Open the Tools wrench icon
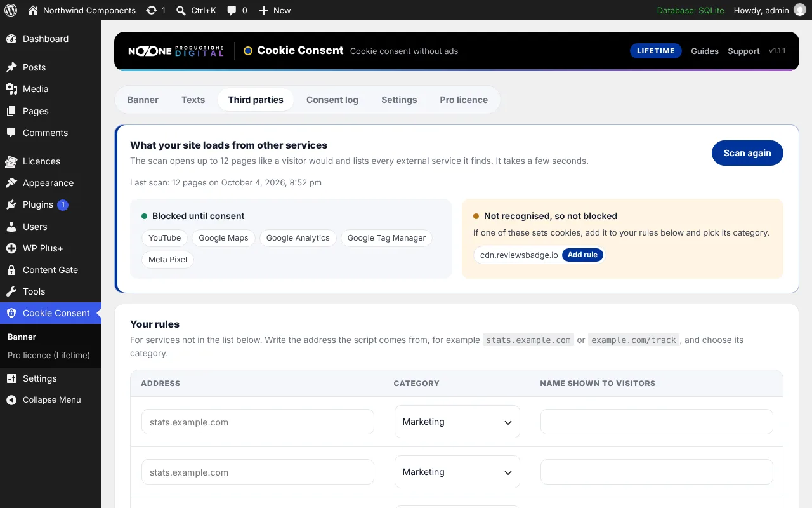This screenshot has height=508, width=812. pyautogui.click(x=11, y=291)
